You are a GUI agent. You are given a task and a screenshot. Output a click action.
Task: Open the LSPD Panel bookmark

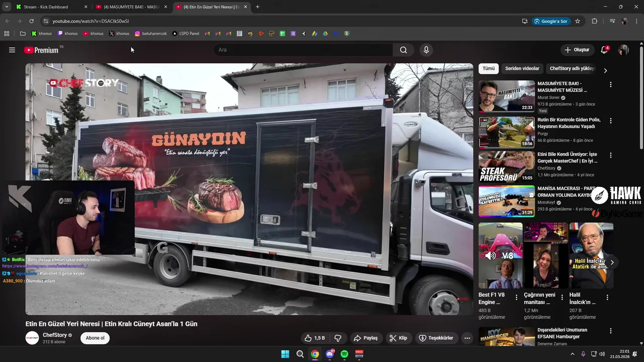click(186, 34)
